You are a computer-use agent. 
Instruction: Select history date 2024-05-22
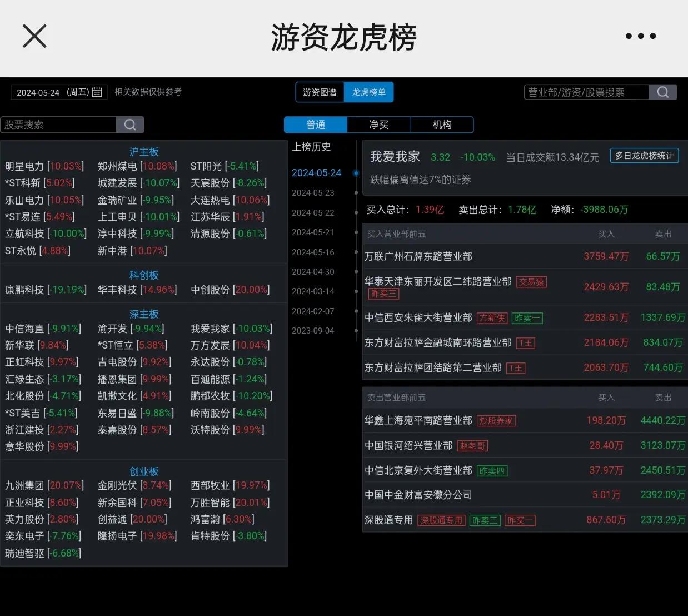click(313, 213)
